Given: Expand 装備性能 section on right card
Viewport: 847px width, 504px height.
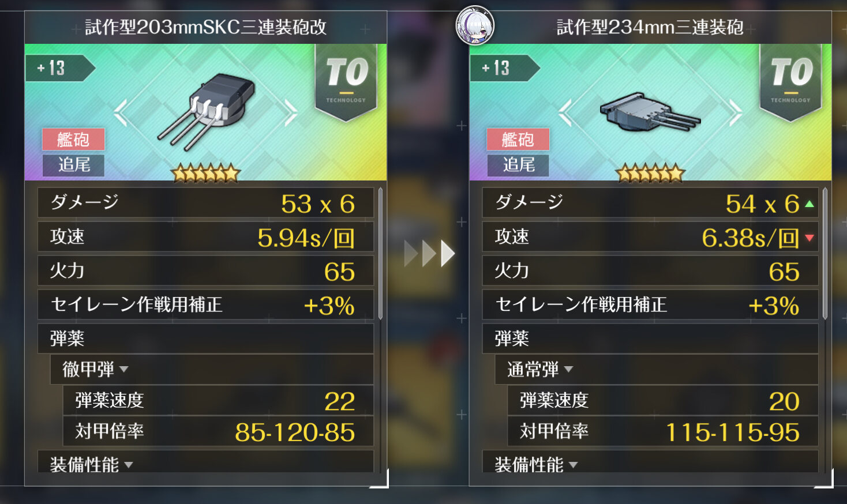Looking at the screenshot, I should [x=536, y=464].
